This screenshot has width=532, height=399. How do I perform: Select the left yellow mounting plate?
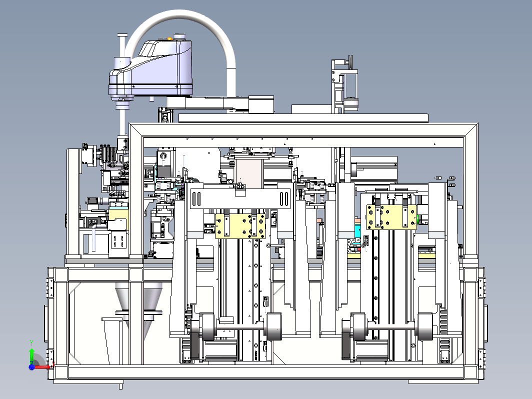pyautogui.click(x=240, y=225)
